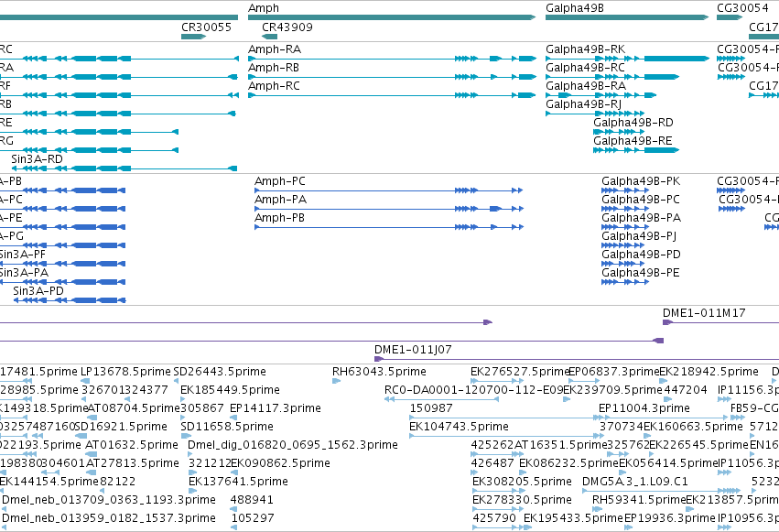Click the 425790 feature label
Viewport: 779px width, 532px height.
493,518
